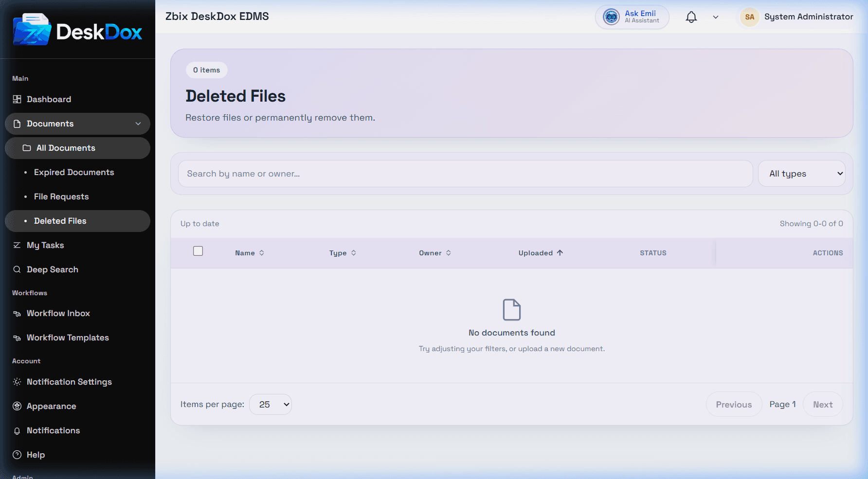Click the Name column header
This screenshot has height=479, width=868.
(x=250, y=253)
